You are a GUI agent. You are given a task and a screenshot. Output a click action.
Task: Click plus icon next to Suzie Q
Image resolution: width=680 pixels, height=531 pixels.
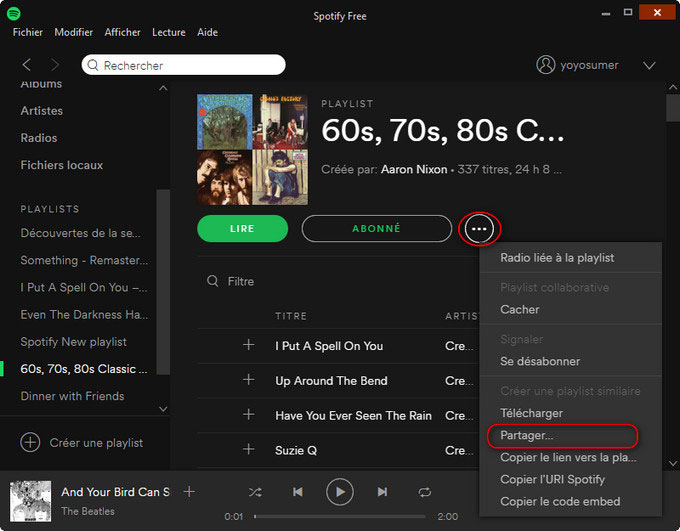(x=249, y=450)
